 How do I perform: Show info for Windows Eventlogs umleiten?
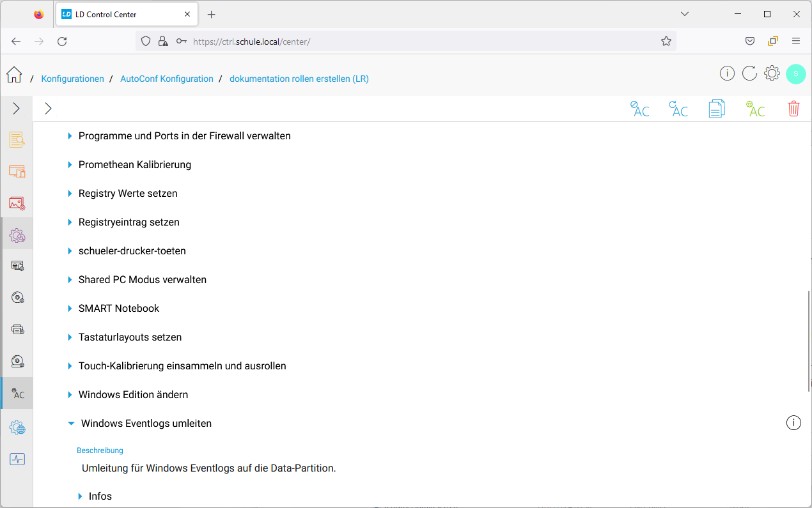(x=793, y=422)
